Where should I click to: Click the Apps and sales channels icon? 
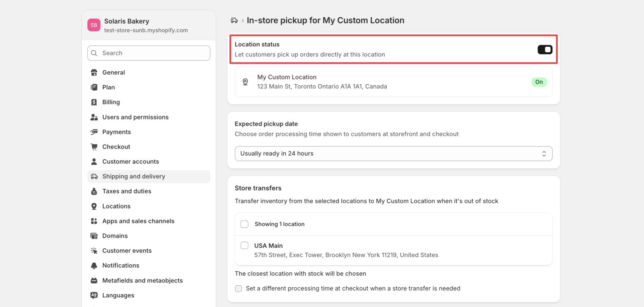coord(94,221)
